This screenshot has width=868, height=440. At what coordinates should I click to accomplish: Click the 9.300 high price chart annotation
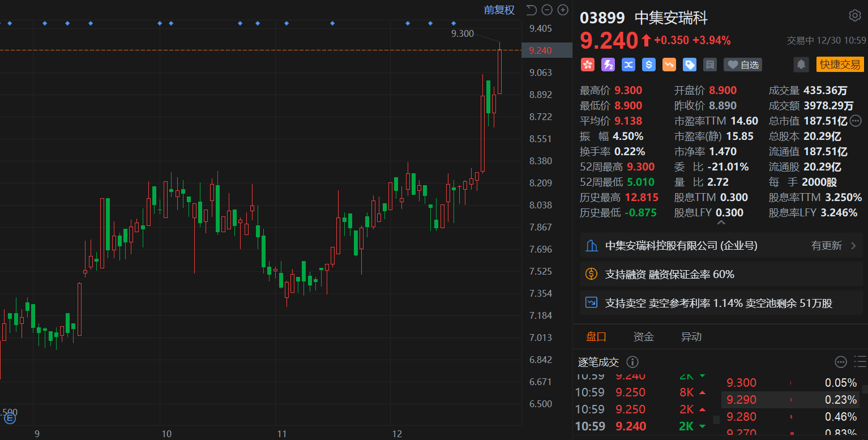tap(462, 34)
